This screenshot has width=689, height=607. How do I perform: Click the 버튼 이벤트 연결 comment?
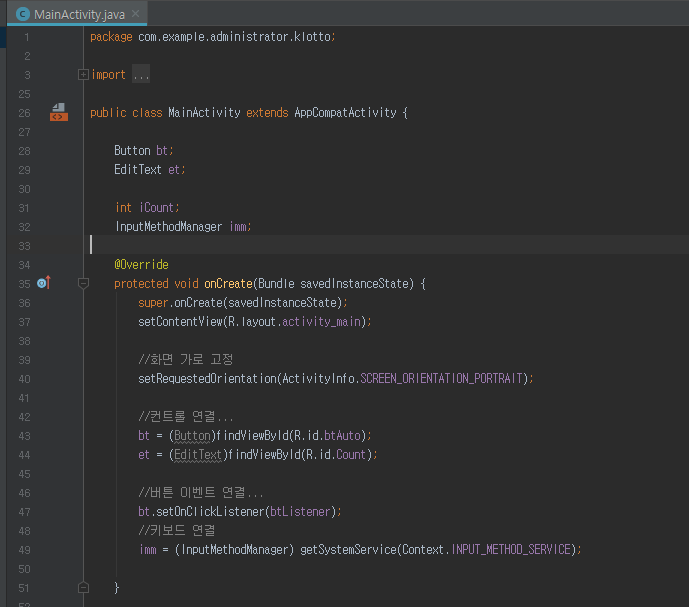200,492
